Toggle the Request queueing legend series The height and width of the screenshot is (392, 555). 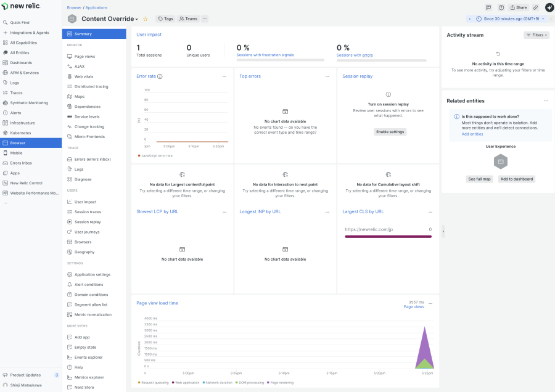click(x=154, y=383)
